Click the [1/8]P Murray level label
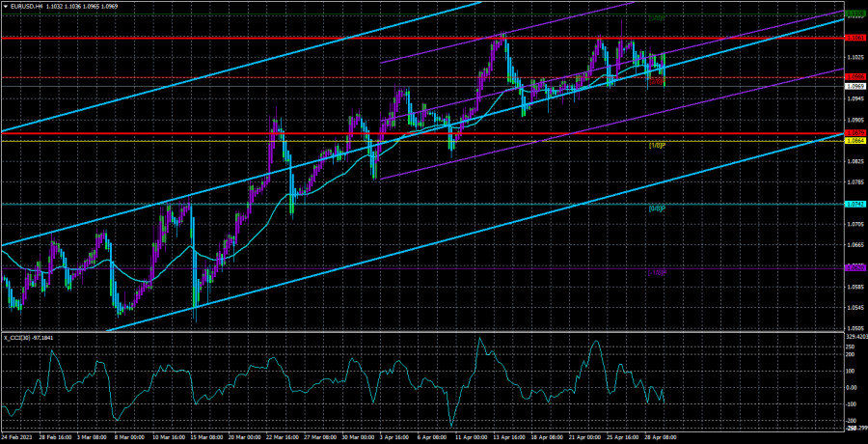868x444 pixels. (x=657, y=146)
